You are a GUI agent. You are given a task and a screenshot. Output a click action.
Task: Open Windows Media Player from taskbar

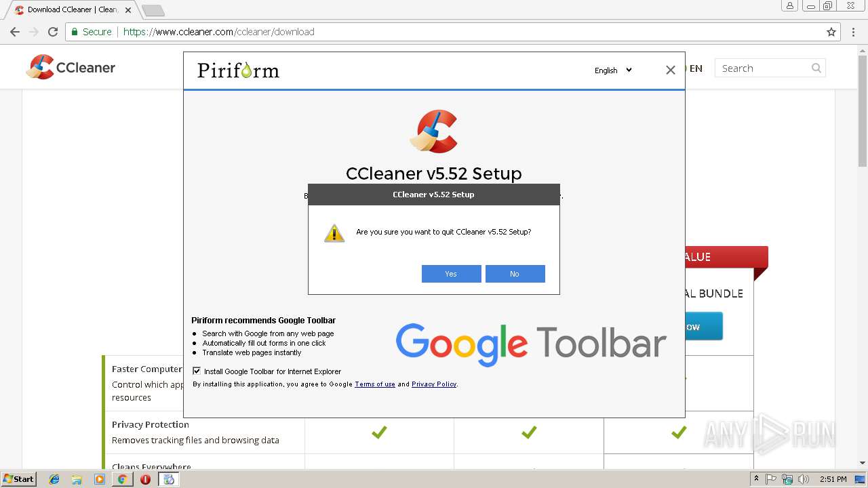tap(100, 479)
